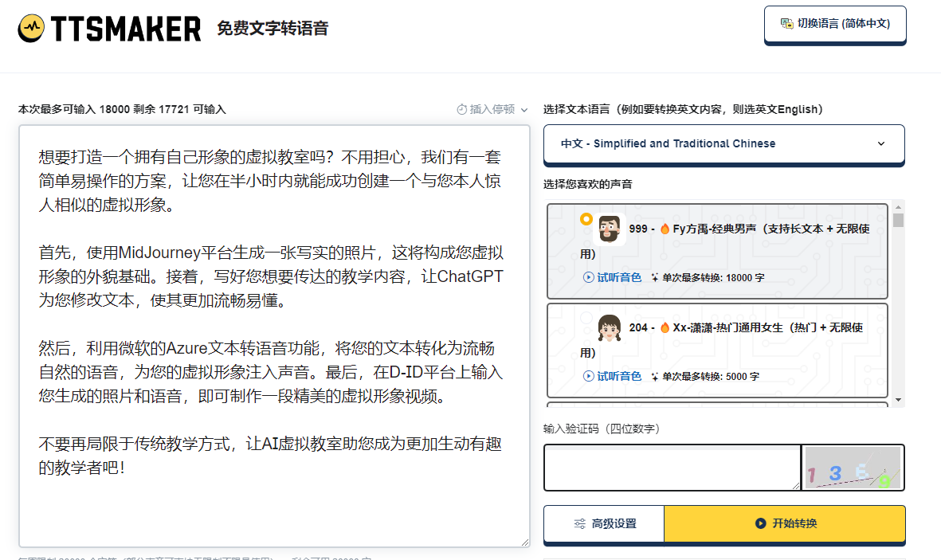The image size is (941, 560).
Task: Click the voice list scrollbar up arrow
Action: pyautogui.click(x=898, y=206)
